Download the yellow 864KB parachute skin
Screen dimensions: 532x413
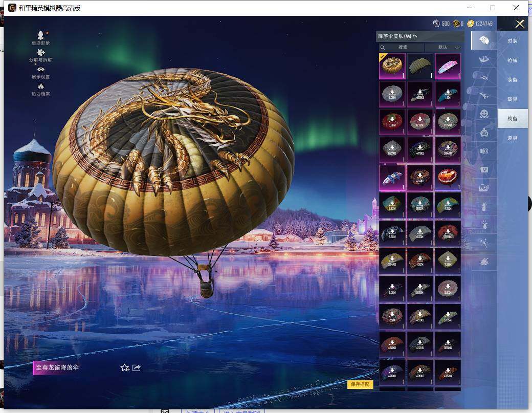pos(392,261)
